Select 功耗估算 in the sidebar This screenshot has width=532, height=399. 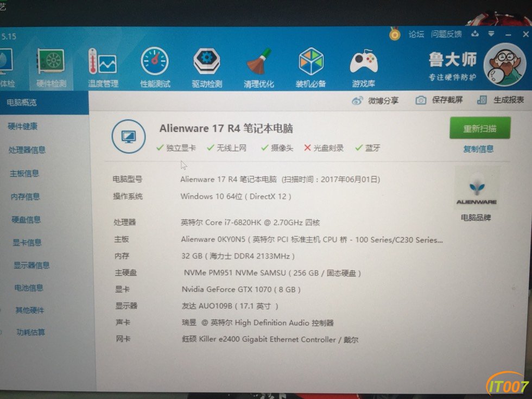click(x=31, y=332)
